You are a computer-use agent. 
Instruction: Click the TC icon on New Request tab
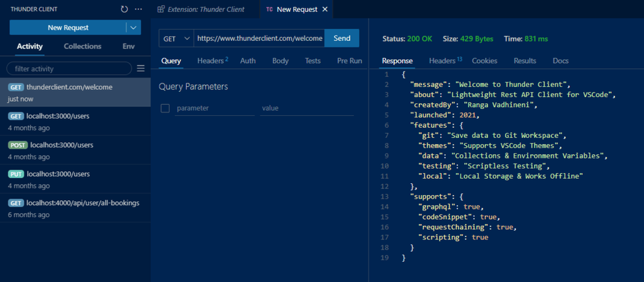click(x=269, y=9)
